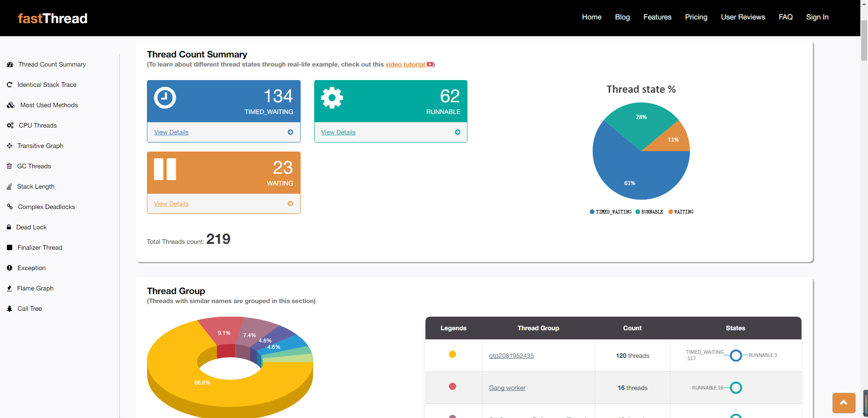Click the YouTube icon next to video tutorial
The image size is (868, 418).
tap(430, 65)
